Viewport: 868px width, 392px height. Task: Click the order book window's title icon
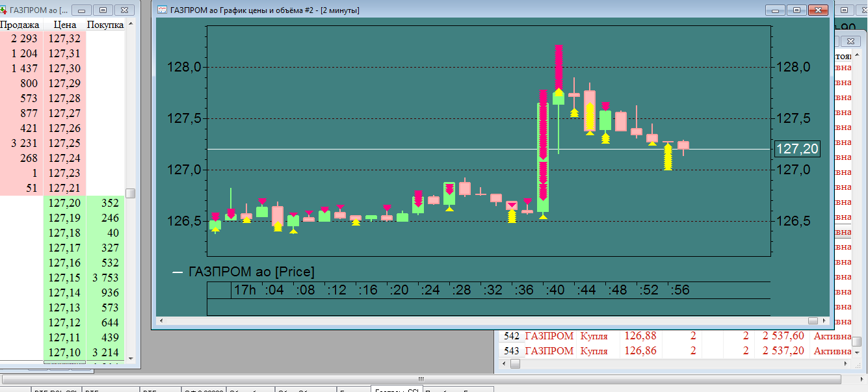(4, 10)
